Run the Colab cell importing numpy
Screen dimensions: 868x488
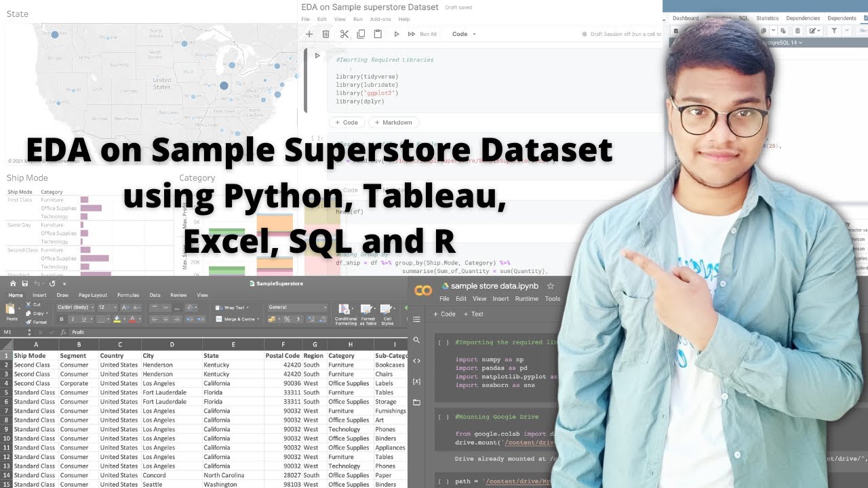click(443, 343)
